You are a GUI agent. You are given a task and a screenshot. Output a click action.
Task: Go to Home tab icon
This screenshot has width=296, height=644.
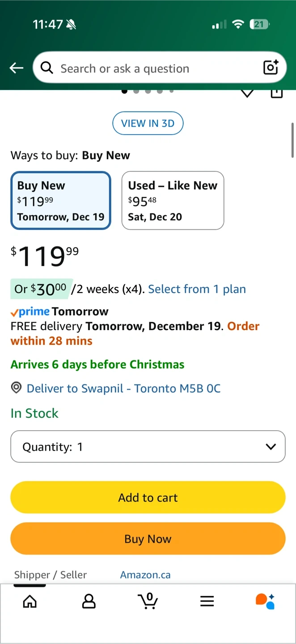pos(30,602)
